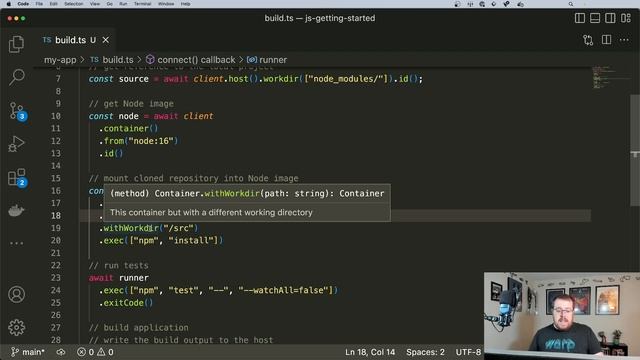The height and width of the screenshot is (360, 640).
Task: Open the Explorer view in activity bar
Action: click(16, 44)
